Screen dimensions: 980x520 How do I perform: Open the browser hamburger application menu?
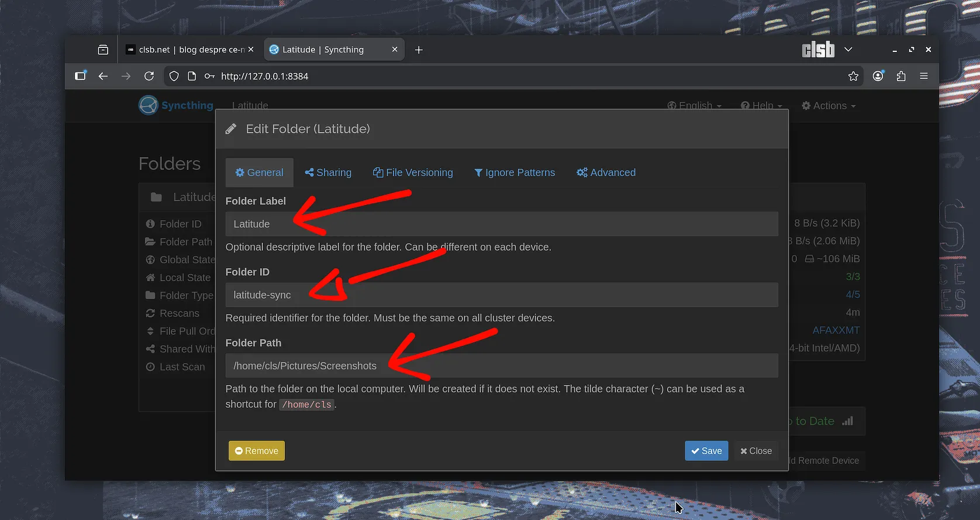click(924, 76)
